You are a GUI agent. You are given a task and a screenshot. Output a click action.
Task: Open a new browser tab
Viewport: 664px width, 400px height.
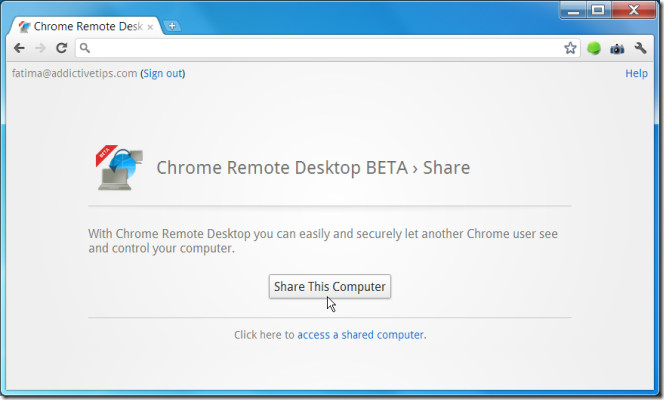[x=173, y=25]
